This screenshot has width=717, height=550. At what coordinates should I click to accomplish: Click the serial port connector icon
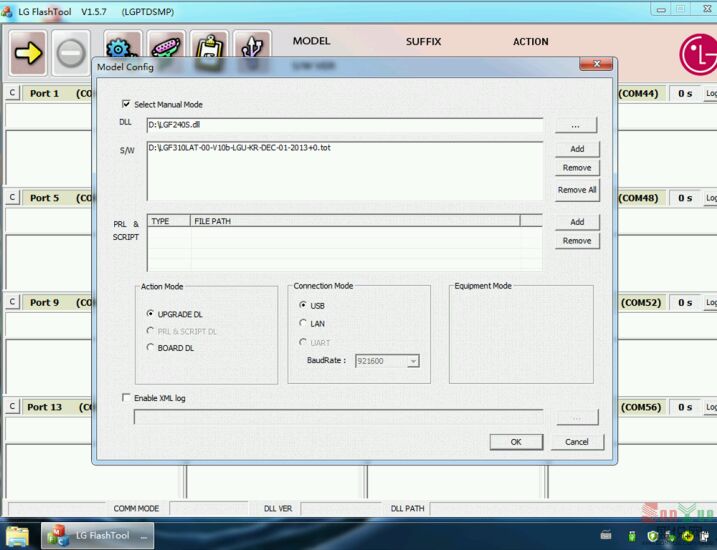point(166,45)
